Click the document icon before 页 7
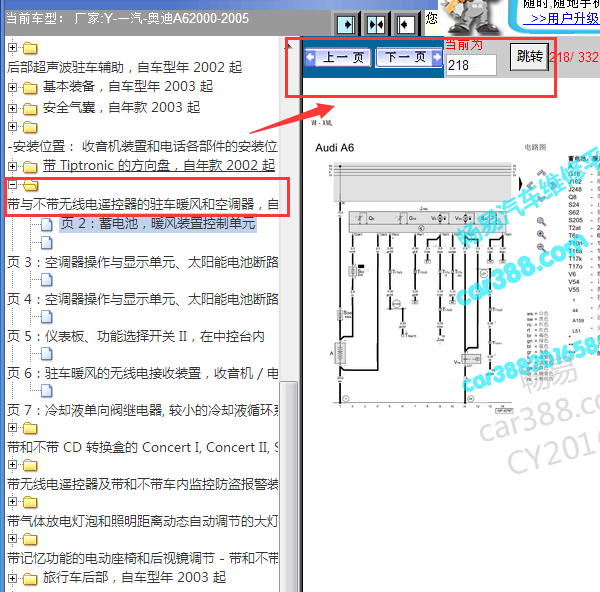The image size is (600, 592). pos(46,391)
